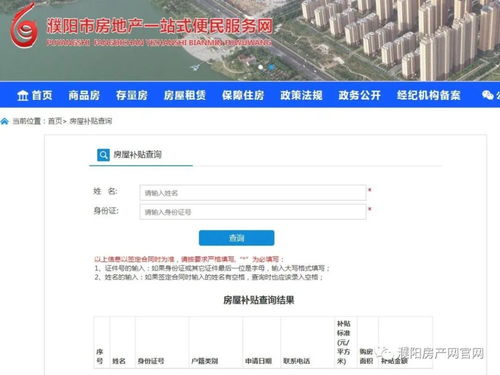
Task: Select the 房屋补贴查询 tab heading
Action: [137, 155]
